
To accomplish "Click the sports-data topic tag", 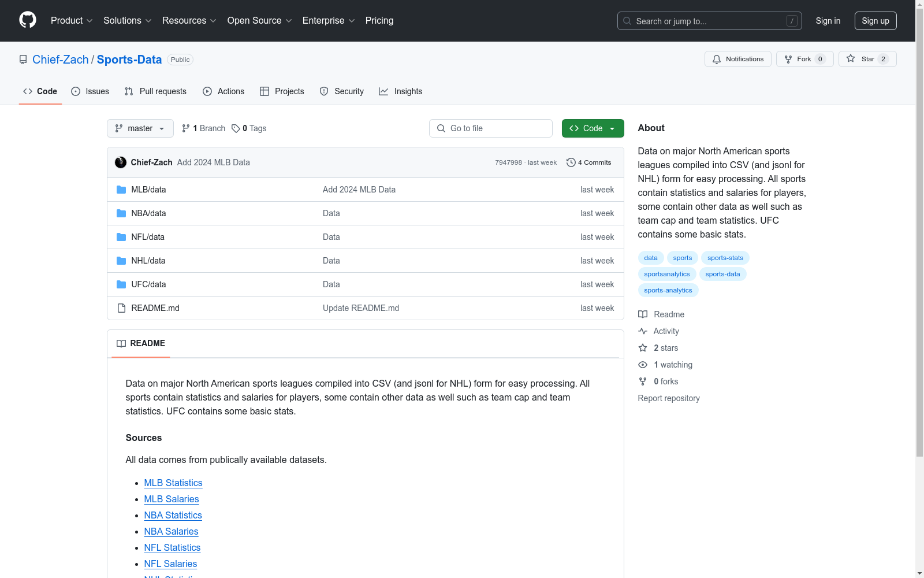I will [722, 274].
